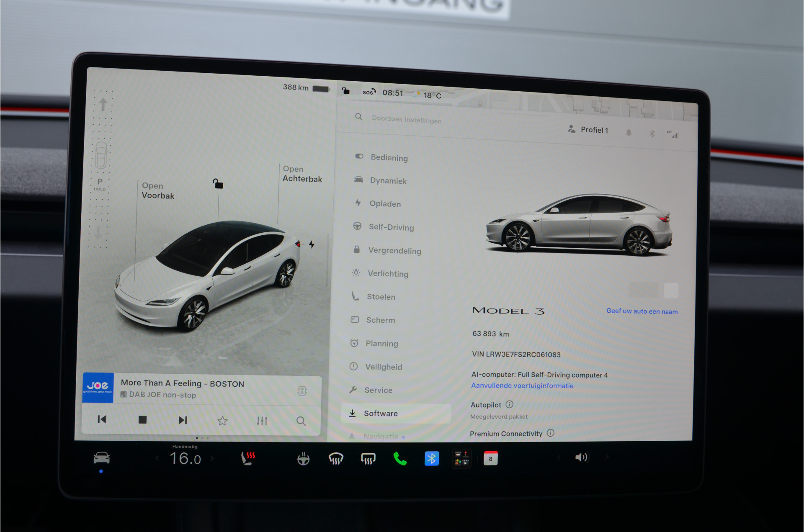Tap 388 km battery range indicator
Image resolution: width=804 pixels, height=532 pixels.
[306, 88]
